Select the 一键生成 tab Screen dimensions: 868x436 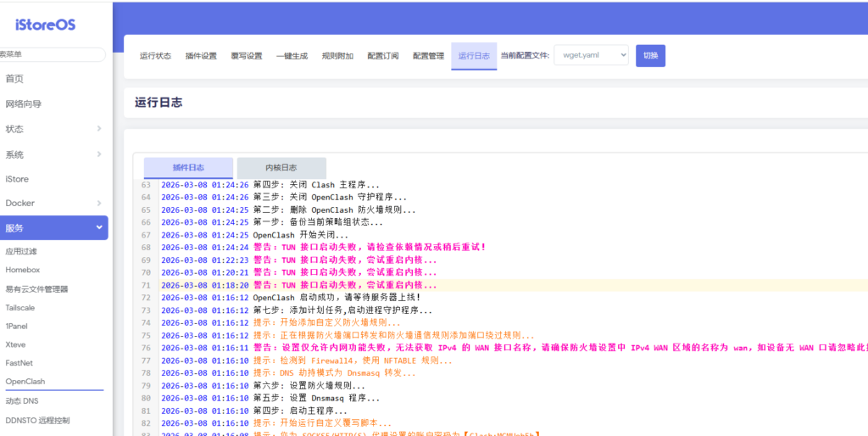click(x=292, y=56)
